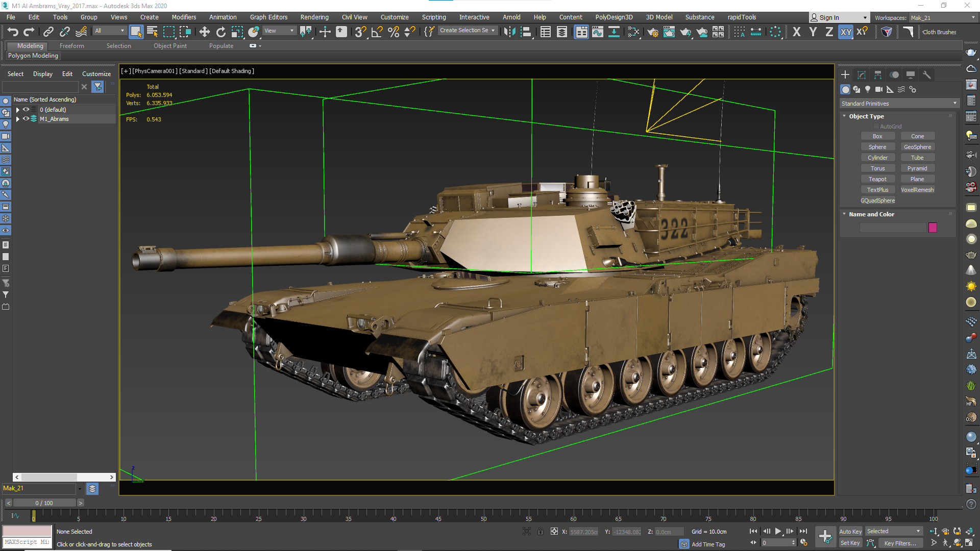Screen dimensions: 980x551
Task: Go to the end frame
Action: click(803, 532)
